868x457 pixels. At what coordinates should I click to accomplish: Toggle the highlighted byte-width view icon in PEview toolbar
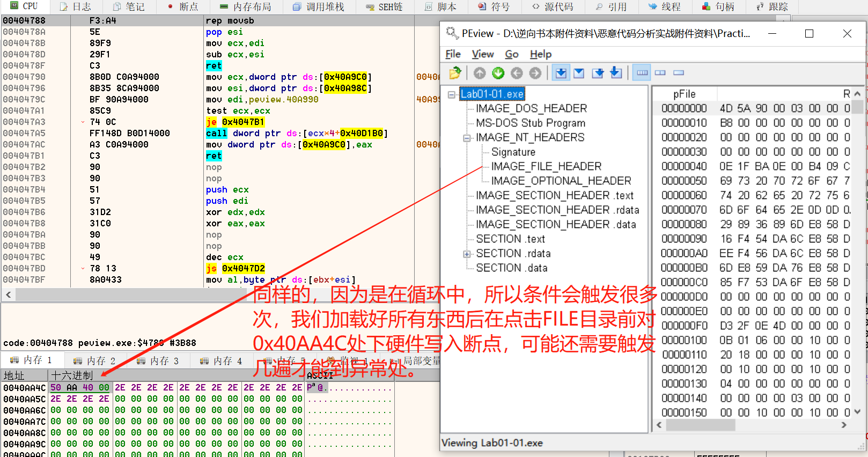click(642, 73)
